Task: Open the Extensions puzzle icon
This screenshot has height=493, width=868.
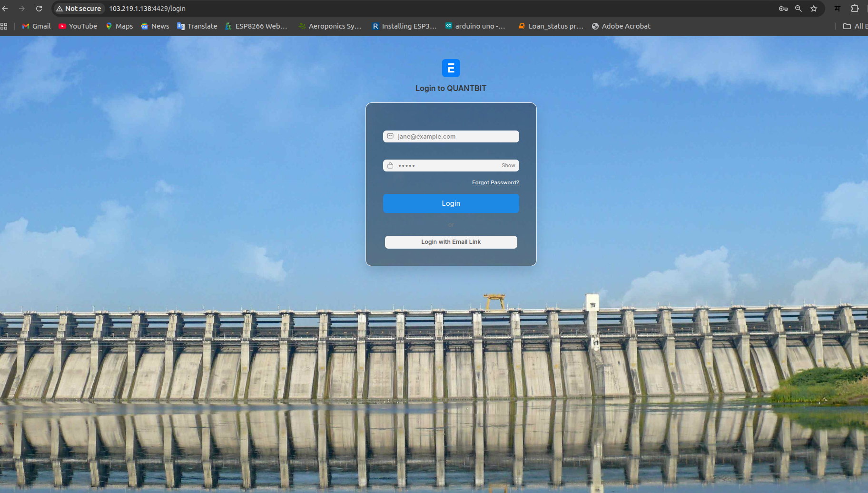Action: [x=855, y=8]
